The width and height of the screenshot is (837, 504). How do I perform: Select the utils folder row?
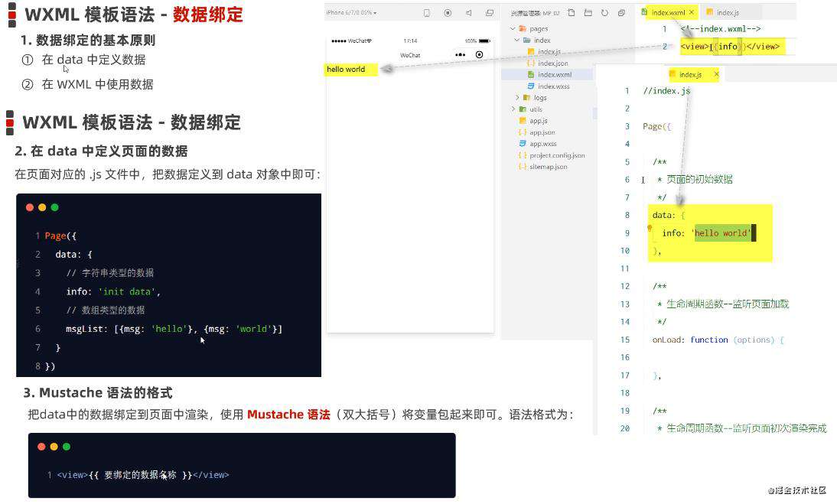536,109
